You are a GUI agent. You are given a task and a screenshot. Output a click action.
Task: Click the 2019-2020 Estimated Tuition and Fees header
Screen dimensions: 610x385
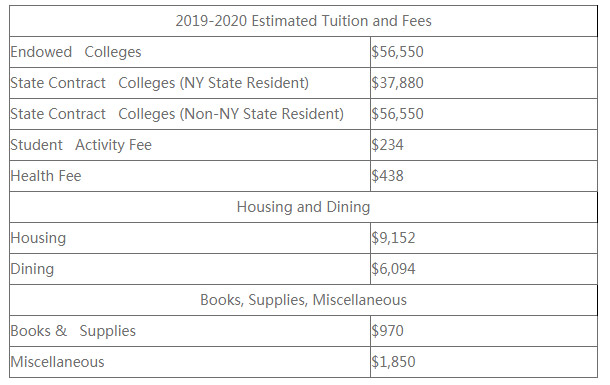pos(303,21)
